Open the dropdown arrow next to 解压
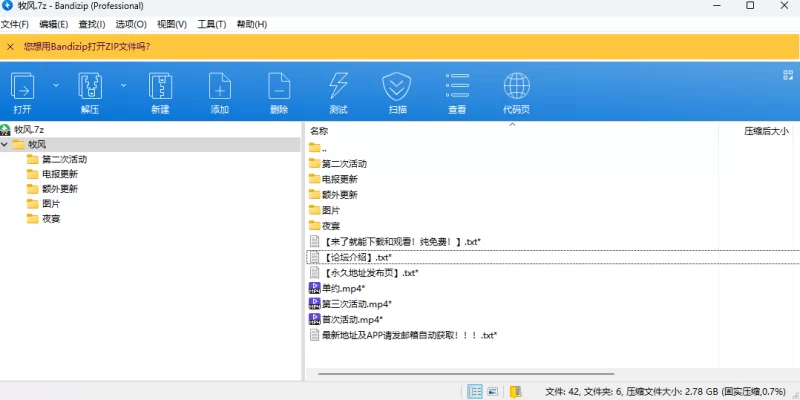This screenshot has height=400, width=800. coord(123,85)
